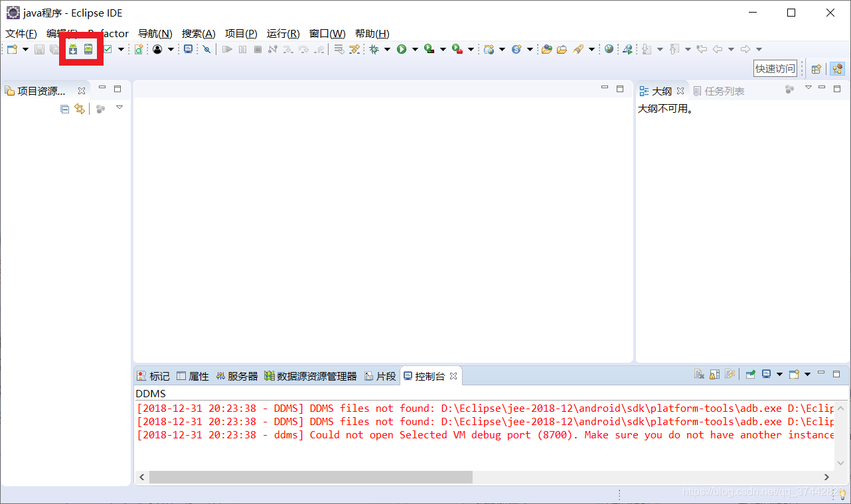
Task: Click the Save icon in toolbar
Action: (39, 49)
